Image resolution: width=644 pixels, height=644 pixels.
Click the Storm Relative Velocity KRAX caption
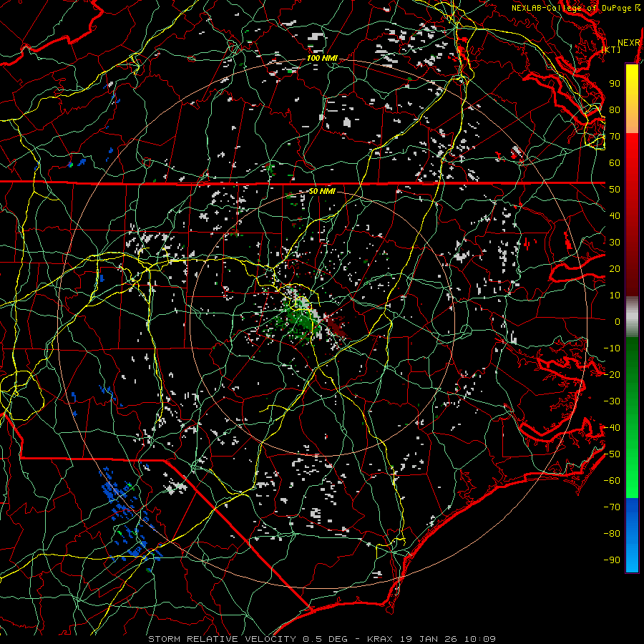pos(322,639)
